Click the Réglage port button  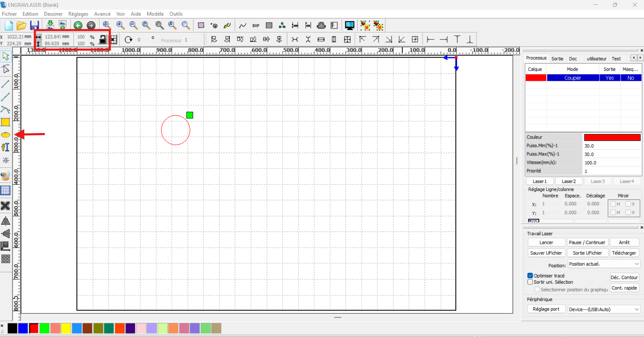tap(546, 309)
